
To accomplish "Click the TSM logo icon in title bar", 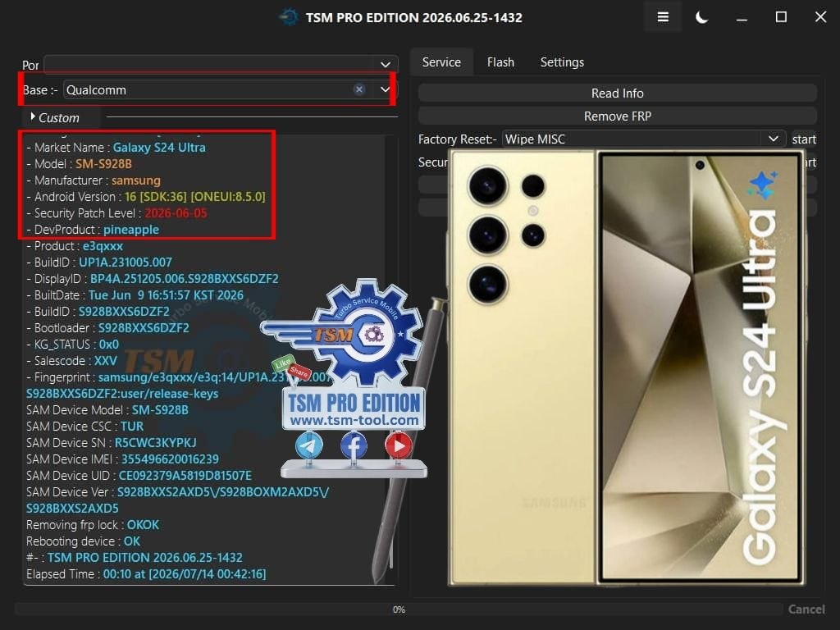I will pyautogui.click(x=288, y=17).
